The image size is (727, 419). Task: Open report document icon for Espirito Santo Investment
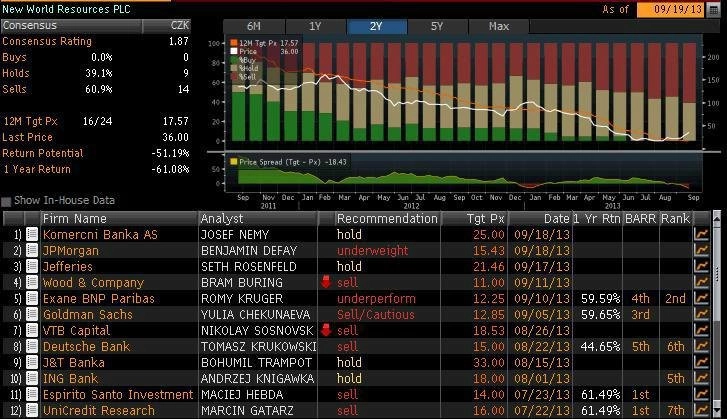[x=32, y=394]
